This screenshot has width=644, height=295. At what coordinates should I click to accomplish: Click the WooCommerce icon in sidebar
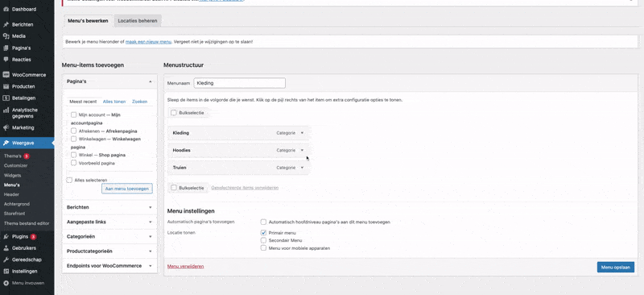pyautogui.click(x=6, y=75)
